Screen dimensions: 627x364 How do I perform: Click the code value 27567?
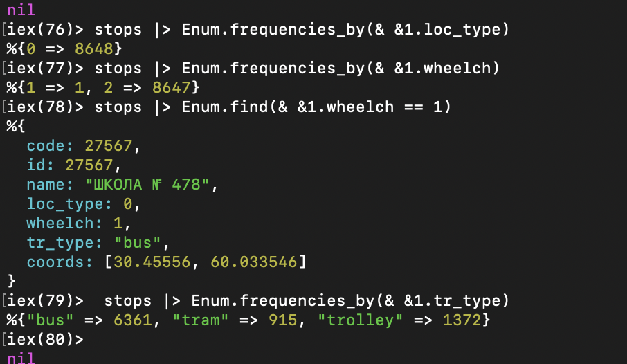pyautogui.click(x=113, y=146)
